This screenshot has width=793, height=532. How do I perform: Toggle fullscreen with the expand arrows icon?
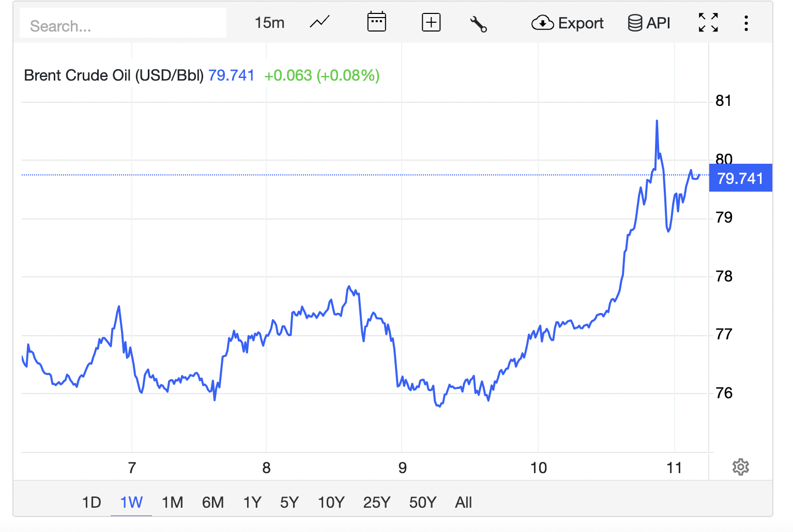pos(708,23)
